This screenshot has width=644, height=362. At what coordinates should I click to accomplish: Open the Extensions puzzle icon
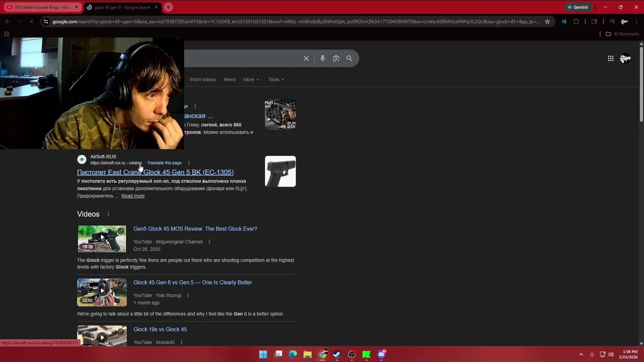[x=577, y=22]
